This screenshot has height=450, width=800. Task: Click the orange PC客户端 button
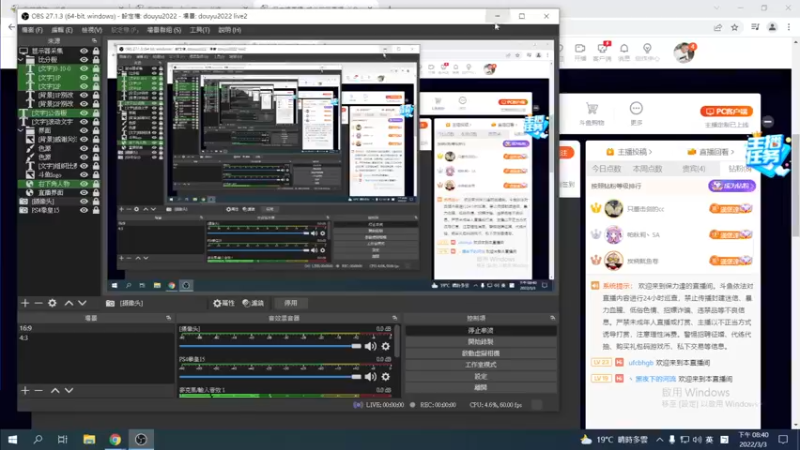[726, 111]
